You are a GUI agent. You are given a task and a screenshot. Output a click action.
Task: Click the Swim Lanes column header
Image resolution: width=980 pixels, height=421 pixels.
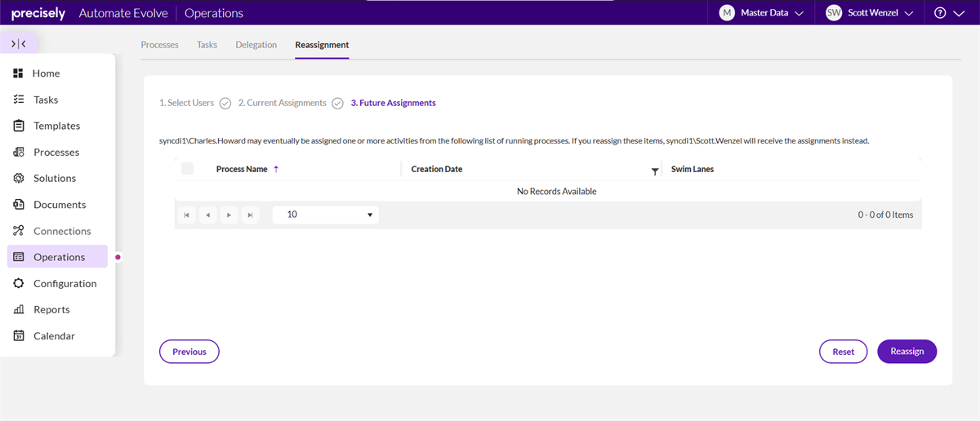693,169
